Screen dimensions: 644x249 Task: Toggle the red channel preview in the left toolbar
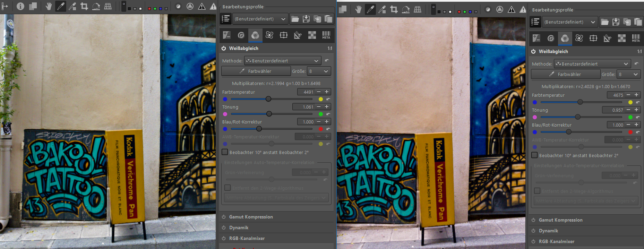tap(149, 8)
